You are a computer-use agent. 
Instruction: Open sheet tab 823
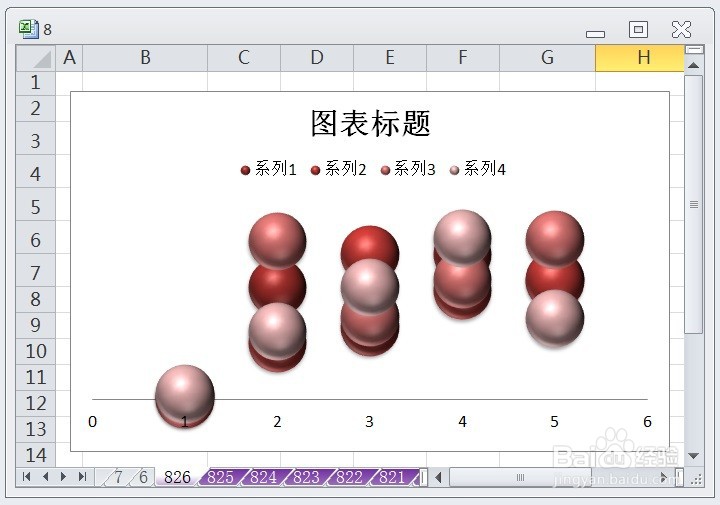pyautogui.click(x=306, y=477)
